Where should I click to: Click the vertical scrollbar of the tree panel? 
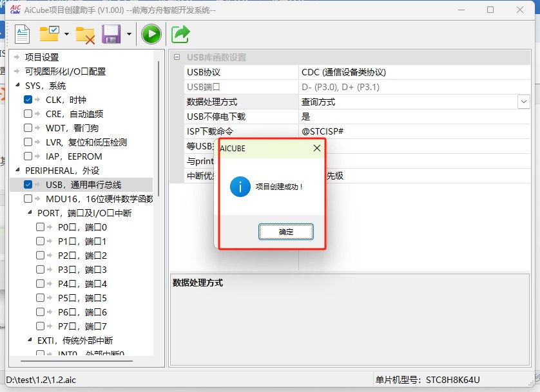pos(159,129)
